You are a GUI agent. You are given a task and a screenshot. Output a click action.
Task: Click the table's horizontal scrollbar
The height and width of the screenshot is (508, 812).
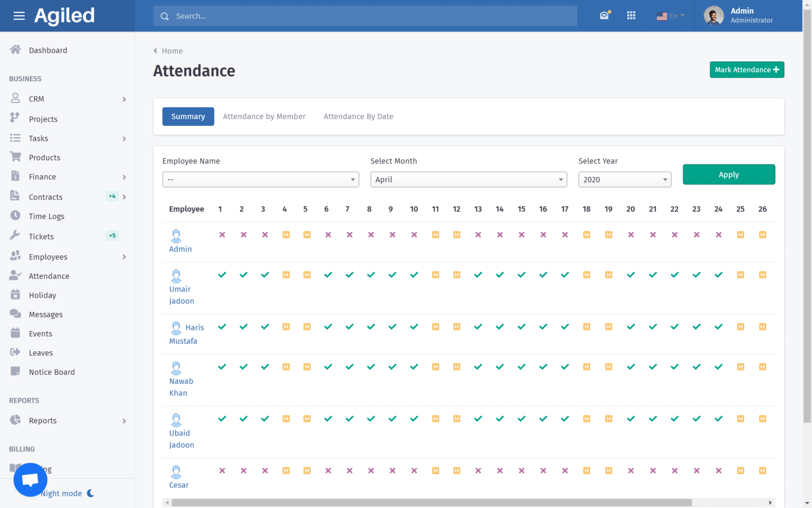click(432, 503)
